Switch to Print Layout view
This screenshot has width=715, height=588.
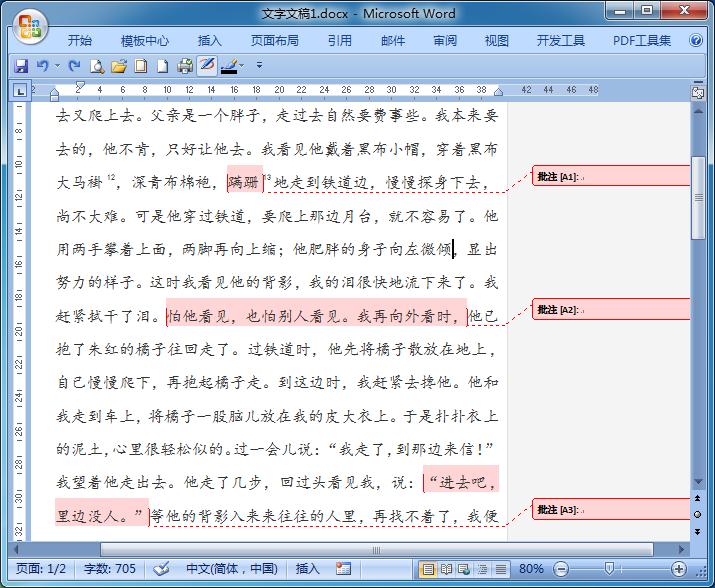point(428,569)
